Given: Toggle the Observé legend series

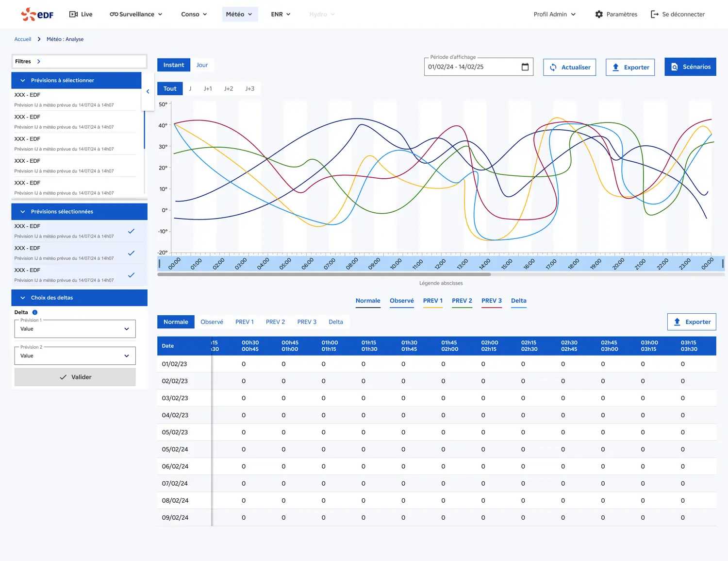Looking at the screenshot, I should tap(402, 301).
